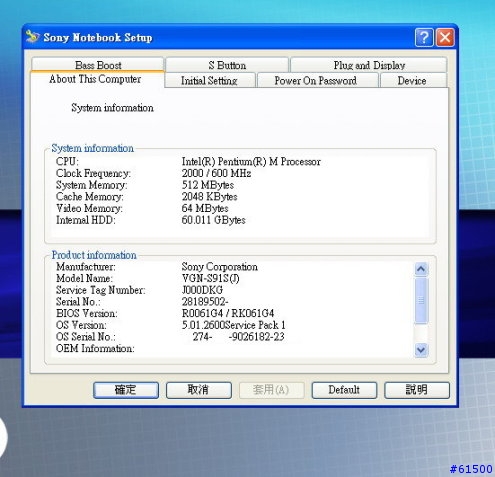Click the CPU: label
The height and width of the screenshot is (477, 495).
(67, 162)
